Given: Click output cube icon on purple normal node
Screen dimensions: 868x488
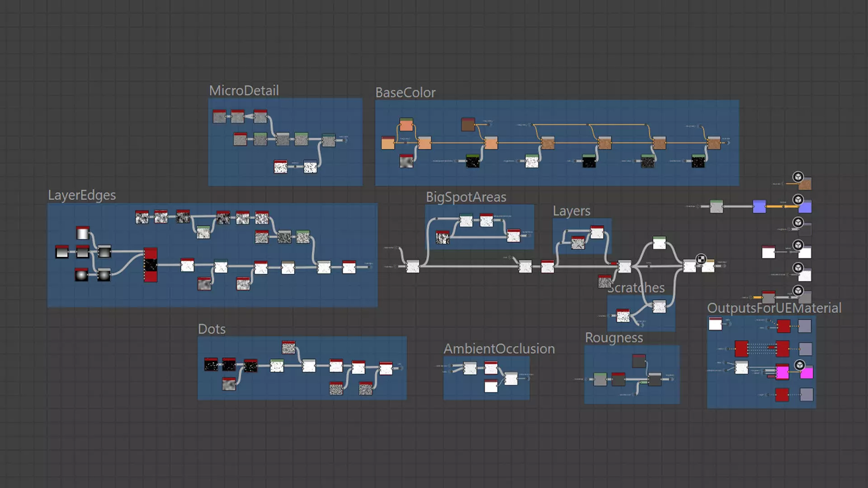Looking at the screenshot, I should pyautogui.click(x=798, y=199).
